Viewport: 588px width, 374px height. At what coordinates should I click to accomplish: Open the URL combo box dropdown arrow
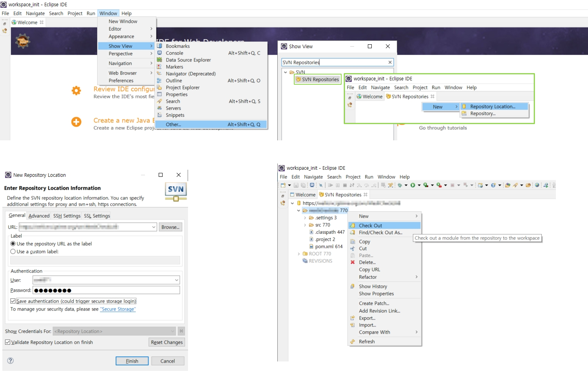pos(154,227)
